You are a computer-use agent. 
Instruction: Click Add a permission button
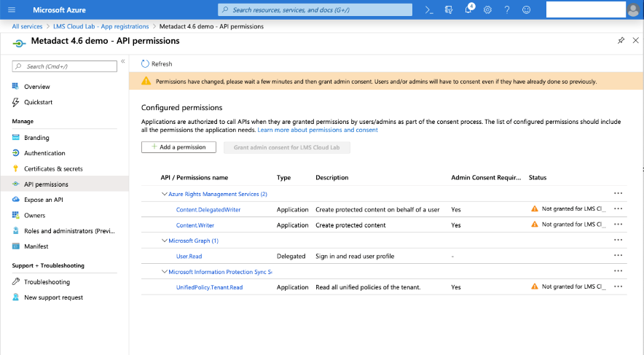[178, 147]
